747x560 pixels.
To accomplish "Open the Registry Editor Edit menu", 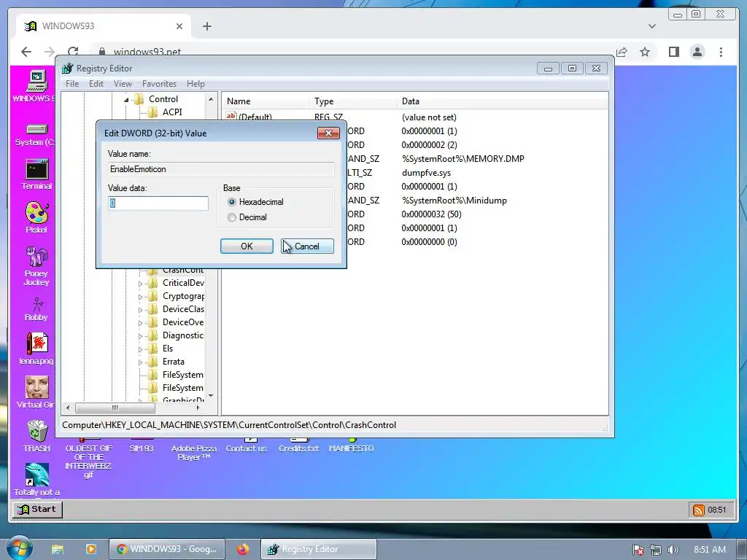I will [96, 84].
